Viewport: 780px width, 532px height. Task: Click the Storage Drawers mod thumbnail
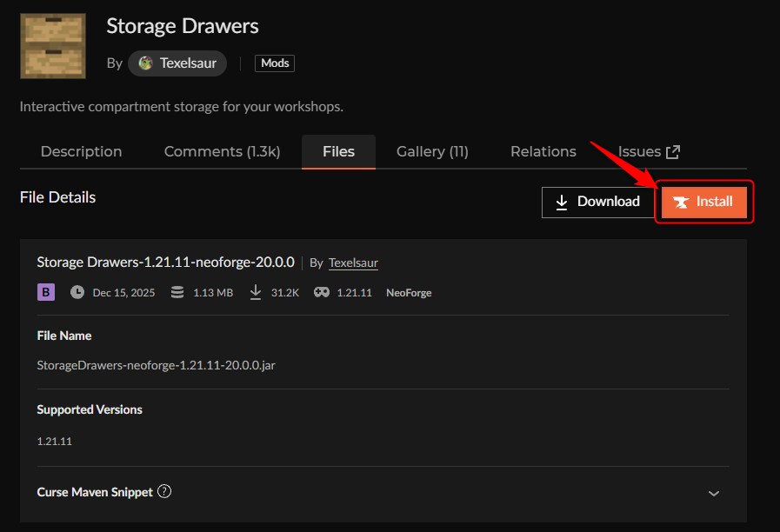(52, 45)
